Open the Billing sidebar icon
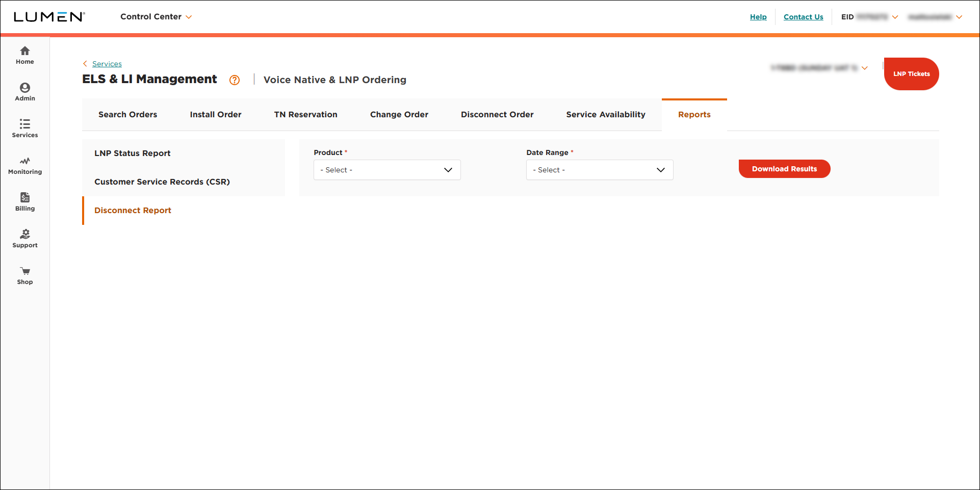 (25, 197)
